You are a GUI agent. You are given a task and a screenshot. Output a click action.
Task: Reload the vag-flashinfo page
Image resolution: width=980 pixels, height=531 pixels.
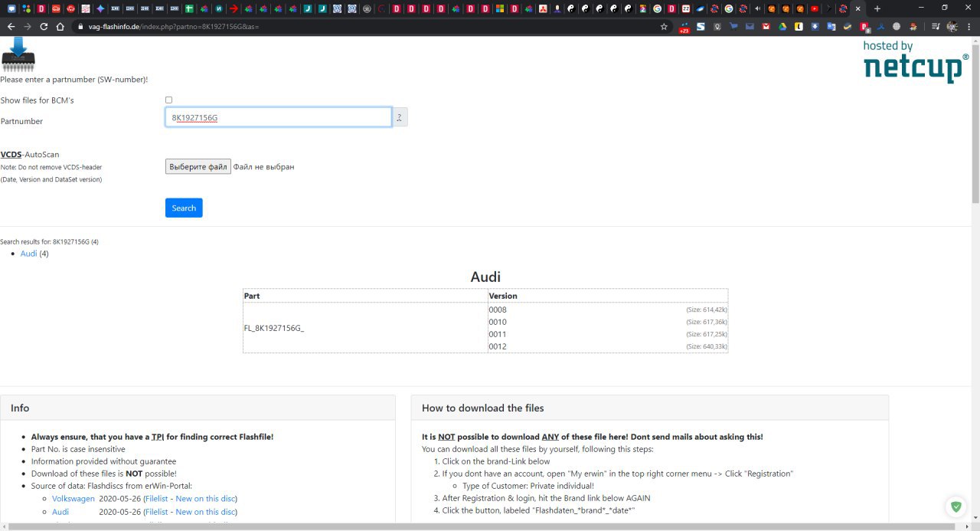coord(44,26)
